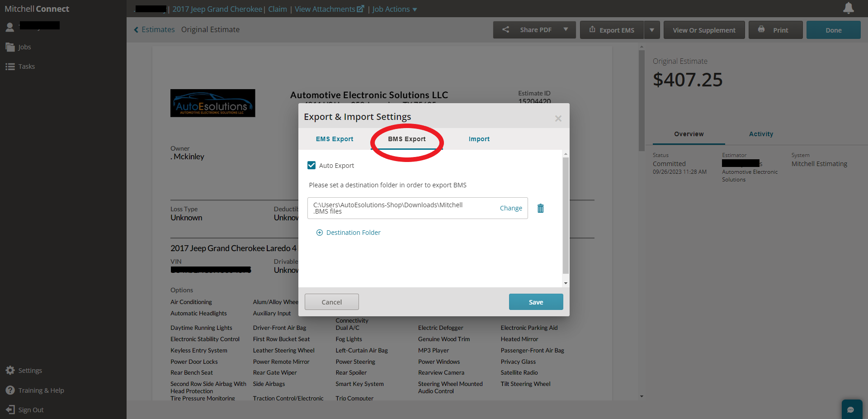Click the Keyless Entry System option
This screenshot has height=419, width=868.
tap(199, 350)
